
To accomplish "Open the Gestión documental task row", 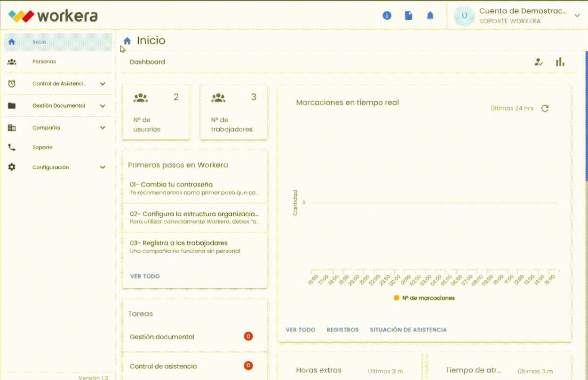I will coord(195,337).
